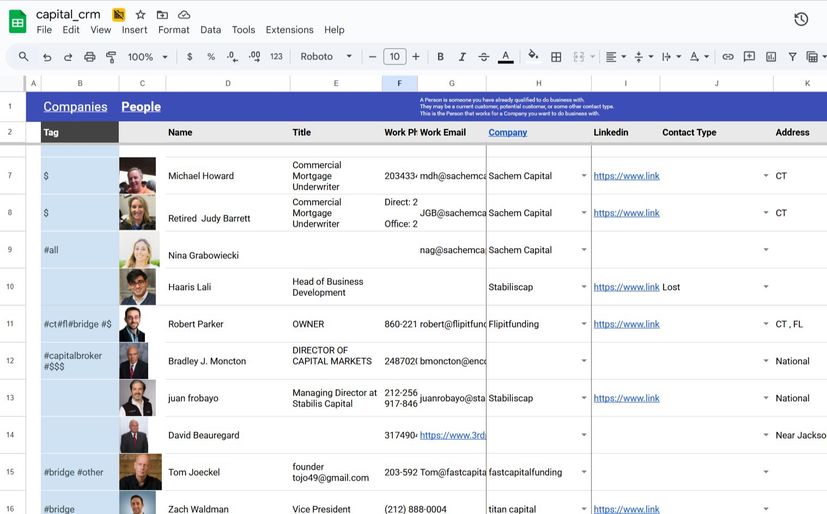827x514 pixels.
Task: Move document using folder icon
Action: tap(162, 15)
